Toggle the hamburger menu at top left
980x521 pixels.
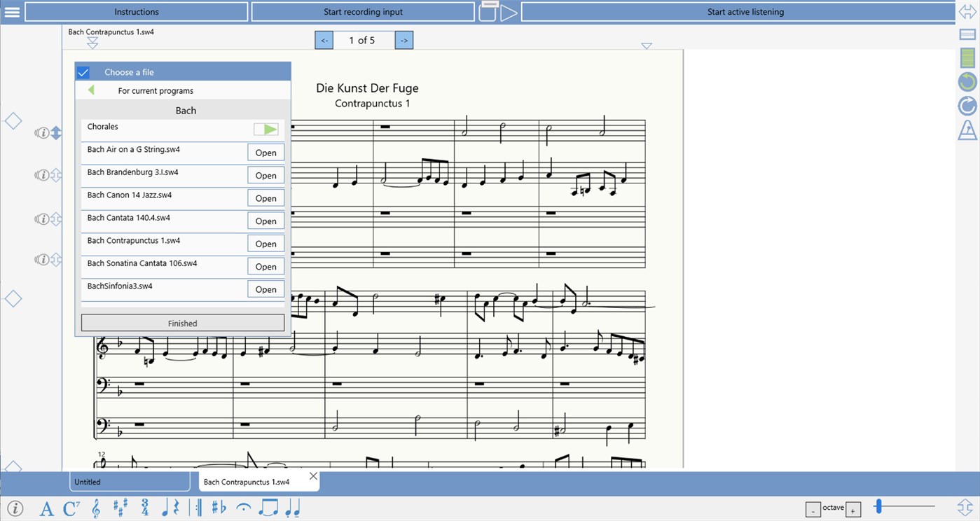[x=11, y=11]
